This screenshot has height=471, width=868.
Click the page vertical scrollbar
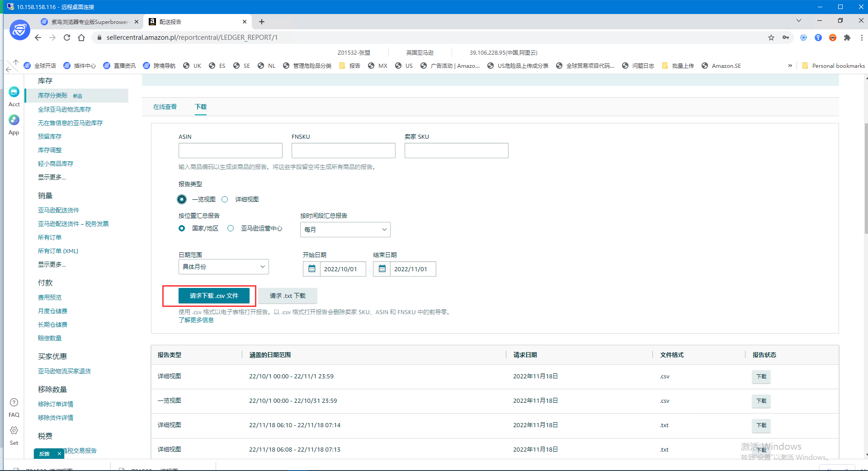point(866,179)
